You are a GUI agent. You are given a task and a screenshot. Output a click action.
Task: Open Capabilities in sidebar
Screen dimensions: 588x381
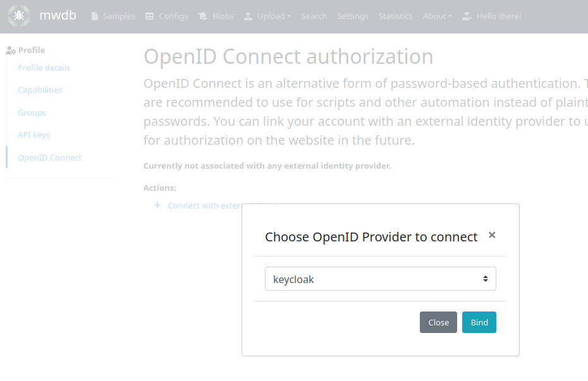tap(40, 90)
